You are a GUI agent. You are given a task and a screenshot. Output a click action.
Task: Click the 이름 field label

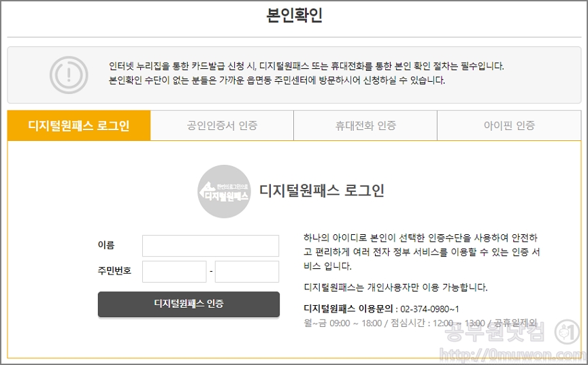(106, 245)
